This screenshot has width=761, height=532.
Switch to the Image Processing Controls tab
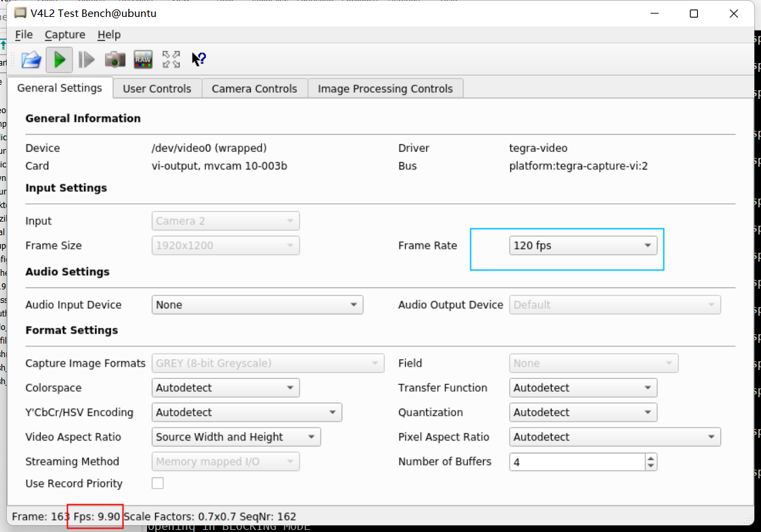(x=385, y=89)
